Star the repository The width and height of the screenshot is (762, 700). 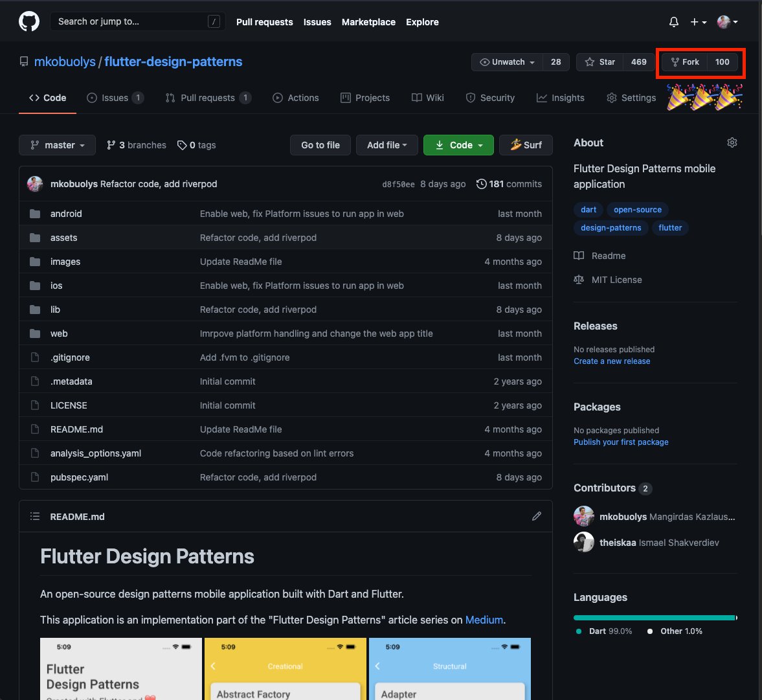click(600, 62)
